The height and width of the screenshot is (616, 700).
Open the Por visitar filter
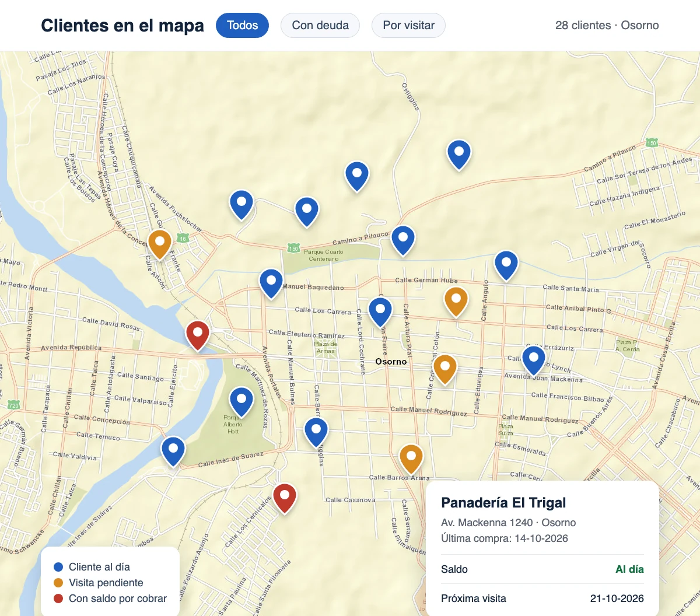point(408,25)
